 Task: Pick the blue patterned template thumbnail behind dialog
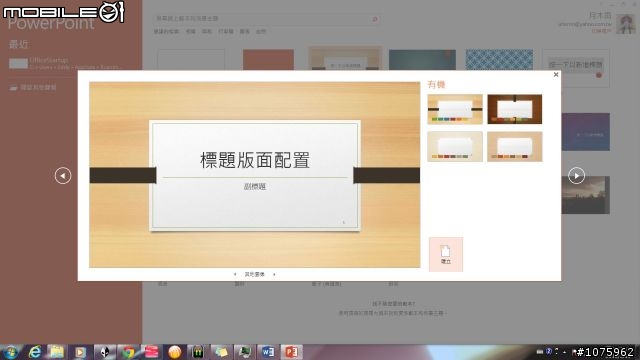(x=499, y=60)
